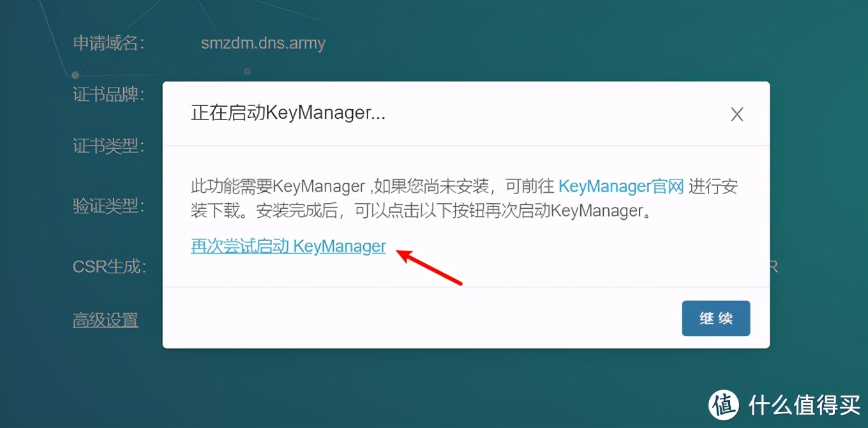This screenshot has width=868, height=428.
Task: Click 再次尝试启动 KeyManager to relaunch KeyManager
Action: (288, 246)
